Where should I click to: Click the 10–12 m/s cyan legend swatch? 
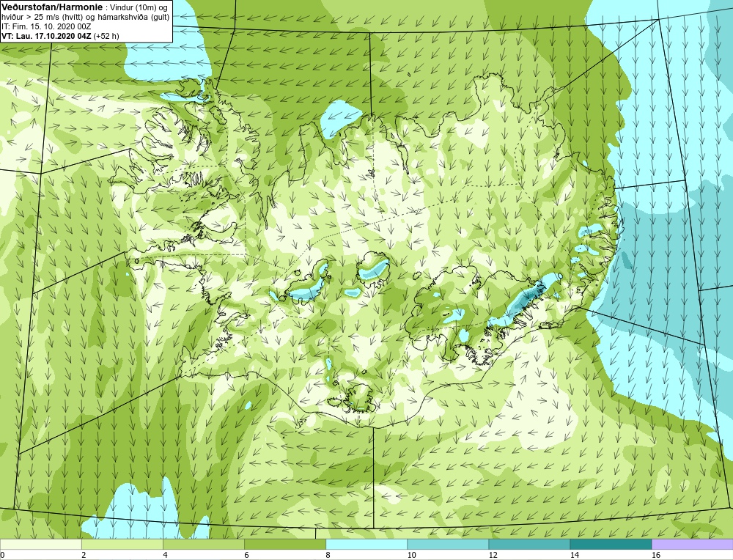[447, 544]
